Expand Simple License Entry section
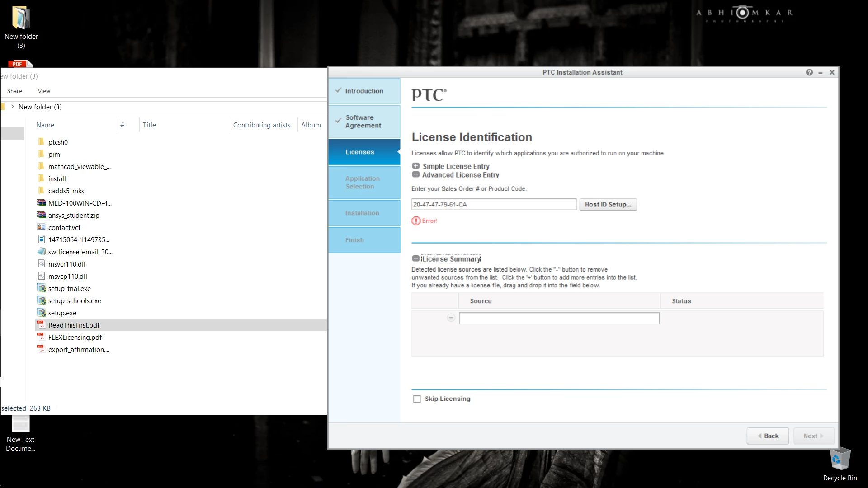 pyautogui.click(x=416, y=166)
